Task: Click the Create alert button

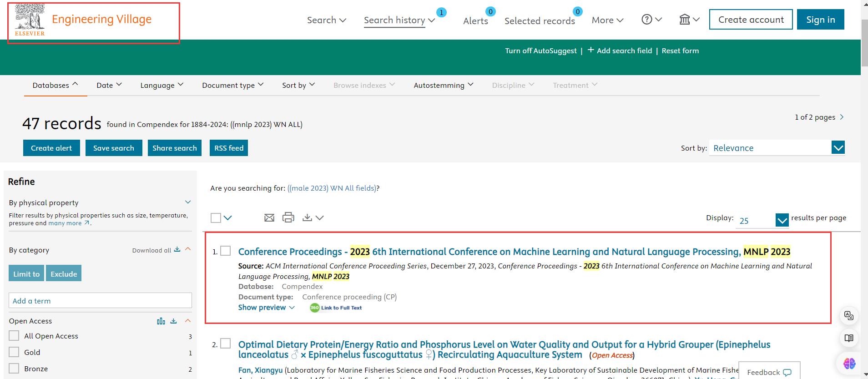Action: click(x=51, y=148)
